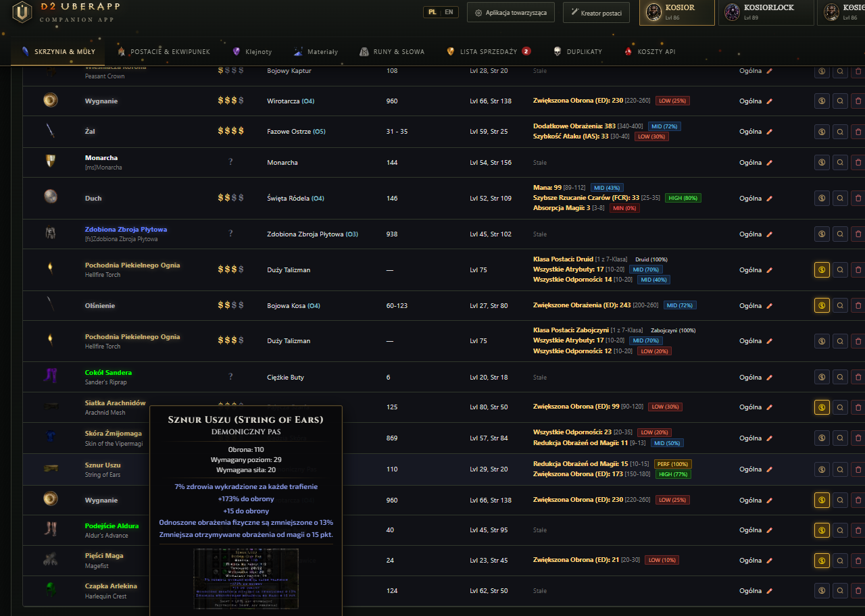Open Lista sprzedaży tab
Image resolution: width=865 pixels, height=616 pixels.
pos(489,51)
